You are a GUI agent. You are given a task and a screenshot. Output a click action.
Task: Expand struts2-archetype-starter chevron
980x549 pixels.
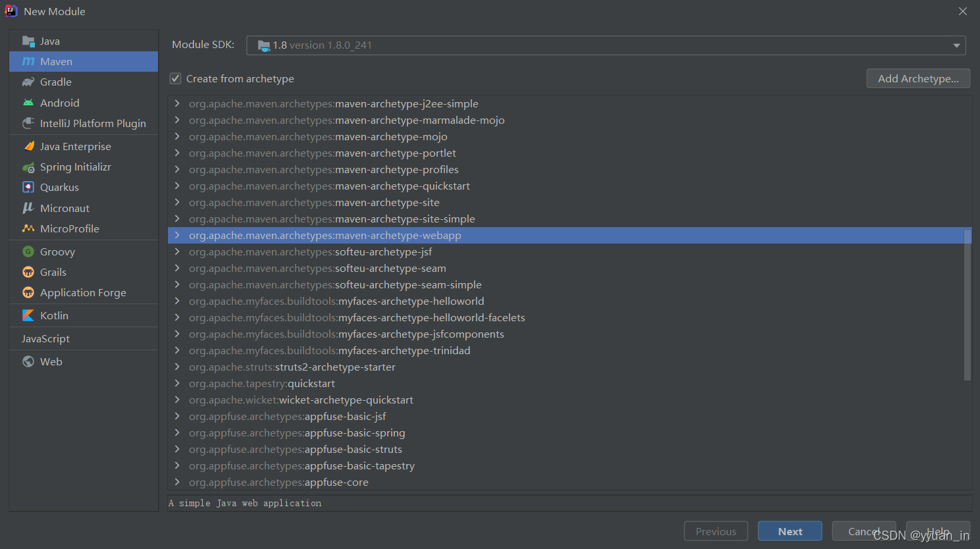pyautogui.click(x=177, y=367)
